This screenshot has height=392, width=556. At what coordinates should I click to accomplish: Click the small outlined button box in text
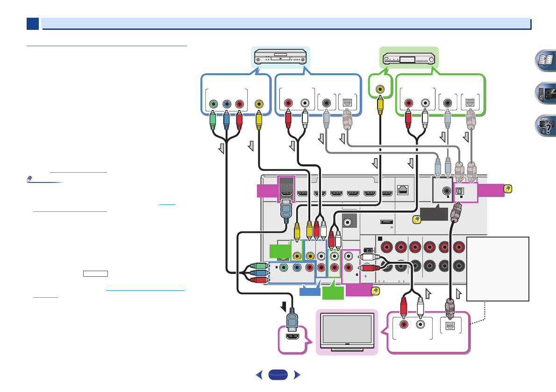(x=95, y=273)
